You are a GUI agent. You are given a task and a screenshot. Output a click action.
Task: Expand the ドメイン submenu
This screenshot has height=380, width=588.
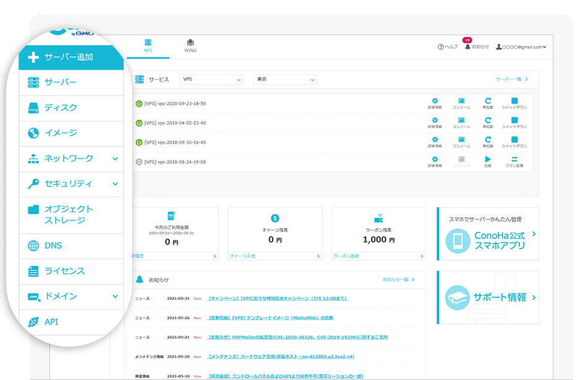pos(115,297)
